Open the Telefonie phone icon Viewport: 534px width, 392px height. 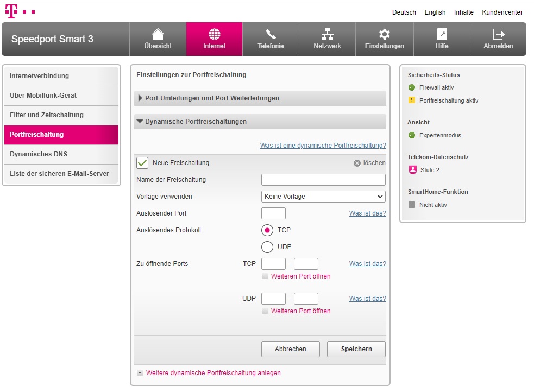(x=271, y=34)
